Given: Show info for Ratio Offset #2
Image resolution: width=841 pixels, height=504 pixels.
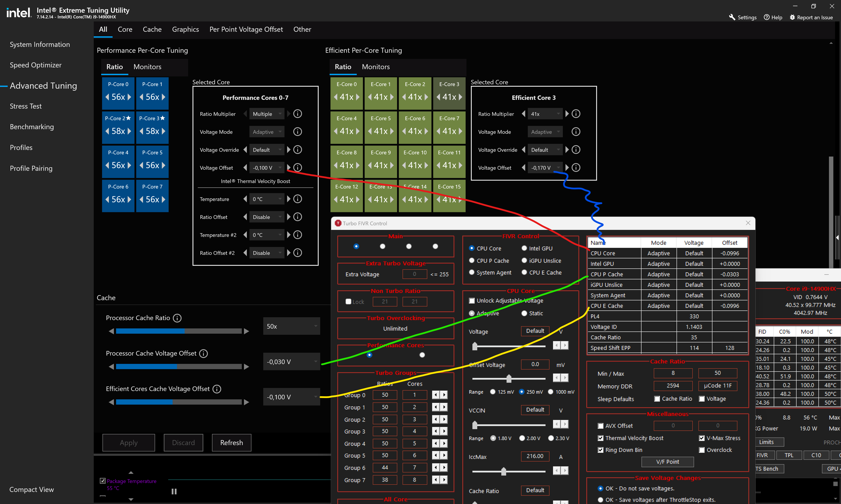Looking at the screenshot, I should coord(298,253).
